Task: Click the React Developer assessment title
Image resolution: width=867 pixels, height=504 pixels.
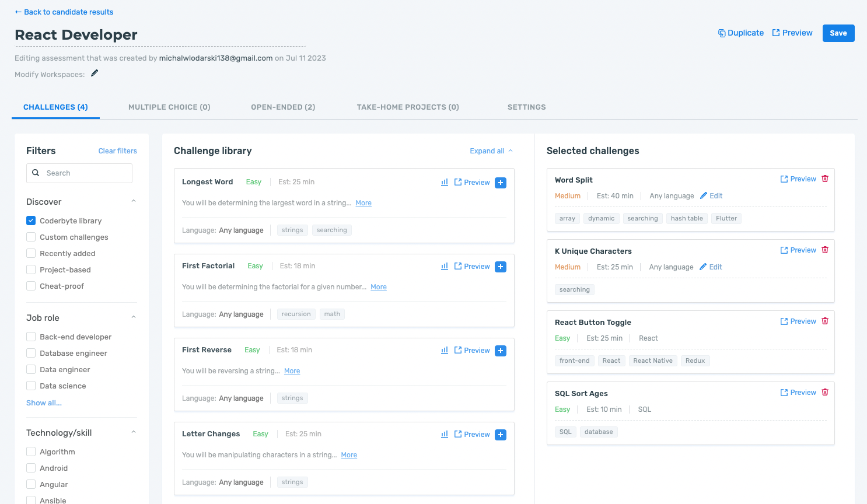Action: click(x=76, y=35)
